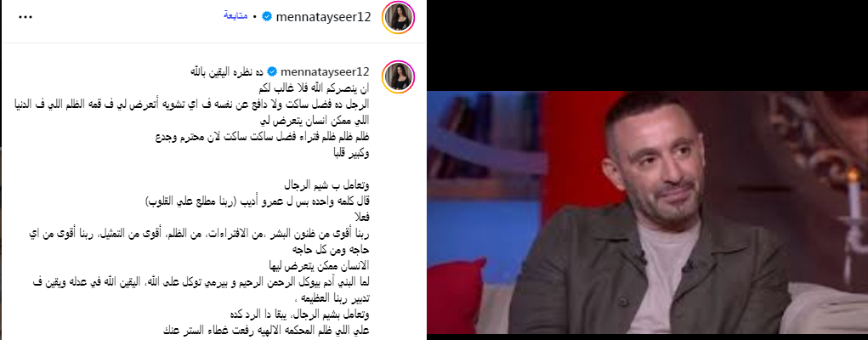The width and height of the screenshot is (868, 340).
Task: Click the caption line mentioning عمرو أديب
Action: coord(258,201)
